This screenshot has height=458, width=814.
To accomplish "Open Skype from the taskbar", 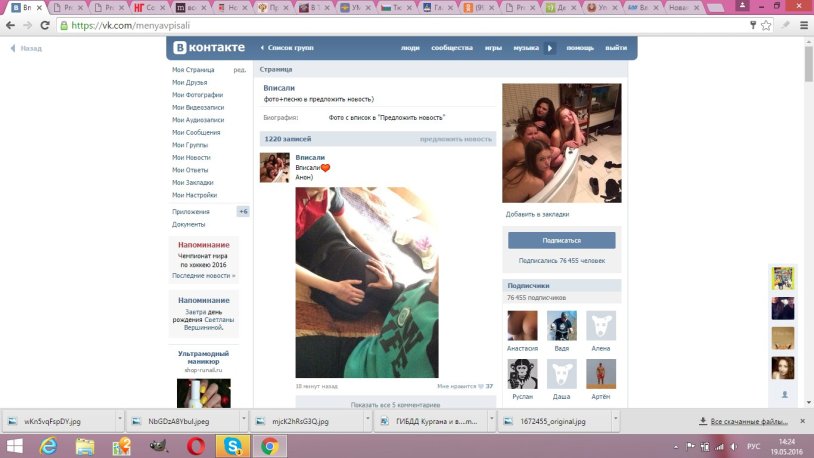I will coord(233,445).
